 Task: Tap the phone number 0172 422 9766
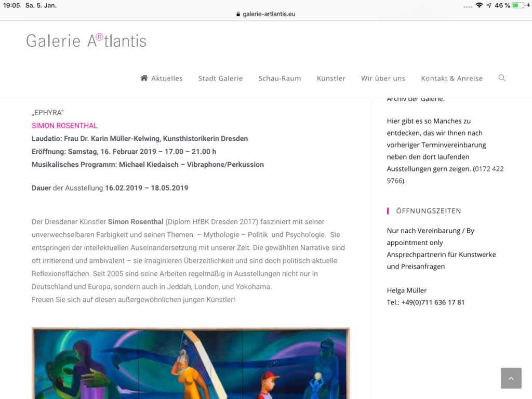445,175
